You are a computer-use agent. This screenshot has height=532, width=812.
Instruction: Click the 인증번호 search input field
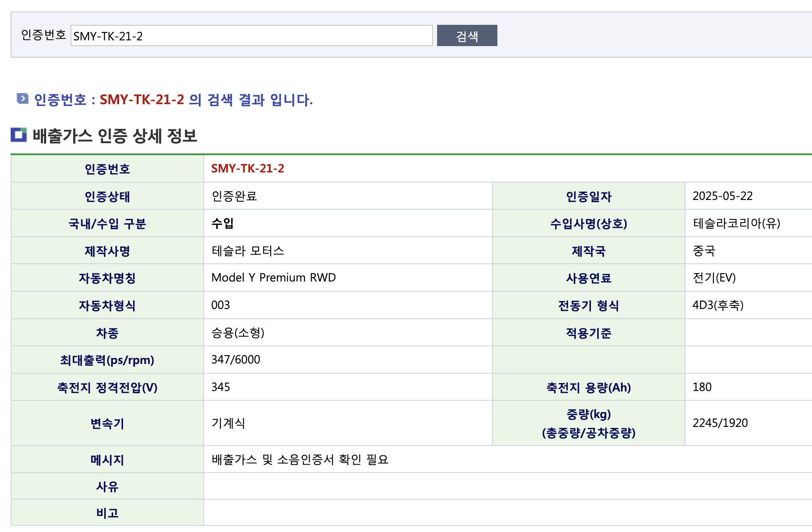click(x=252, y=35)
